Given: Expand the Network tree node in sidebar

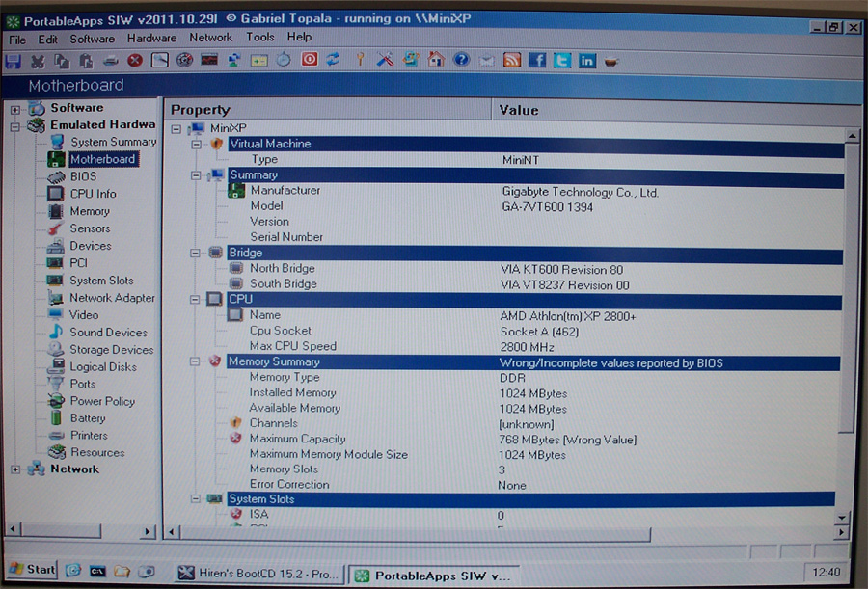Looking at the screenshot, I should point(15,469).
